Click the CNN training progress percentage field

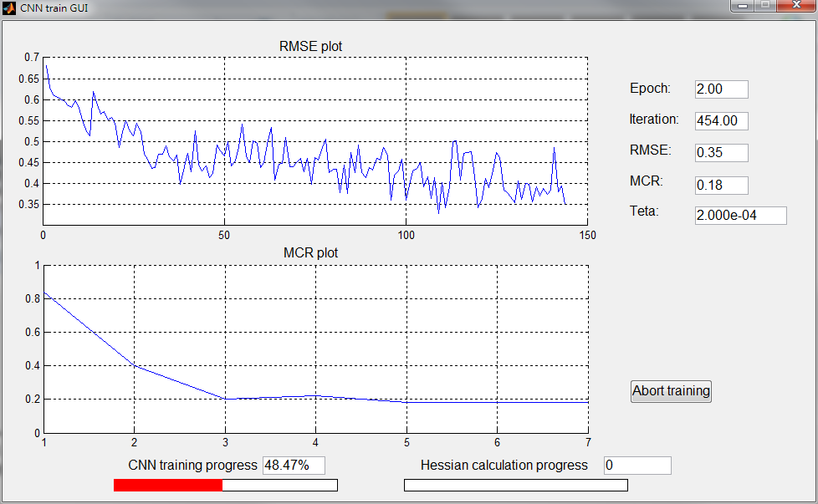pos(294,466)
